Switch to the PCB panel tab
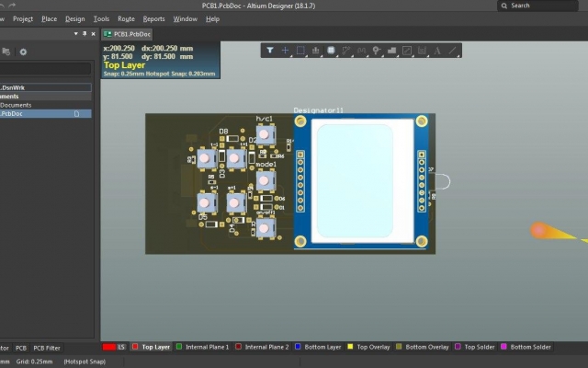 [21, 348]
